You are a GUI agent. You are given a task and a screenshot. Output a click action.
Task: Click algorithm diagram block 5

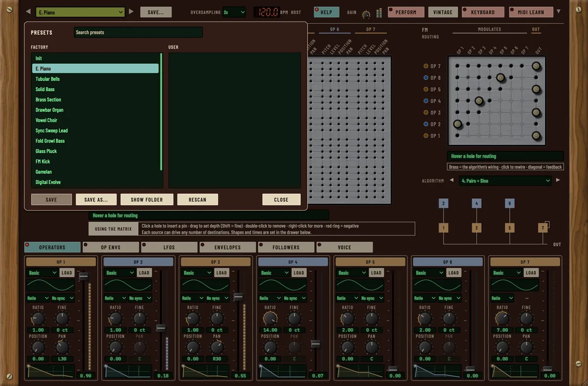pyautogui.click(x=510, y=228)
